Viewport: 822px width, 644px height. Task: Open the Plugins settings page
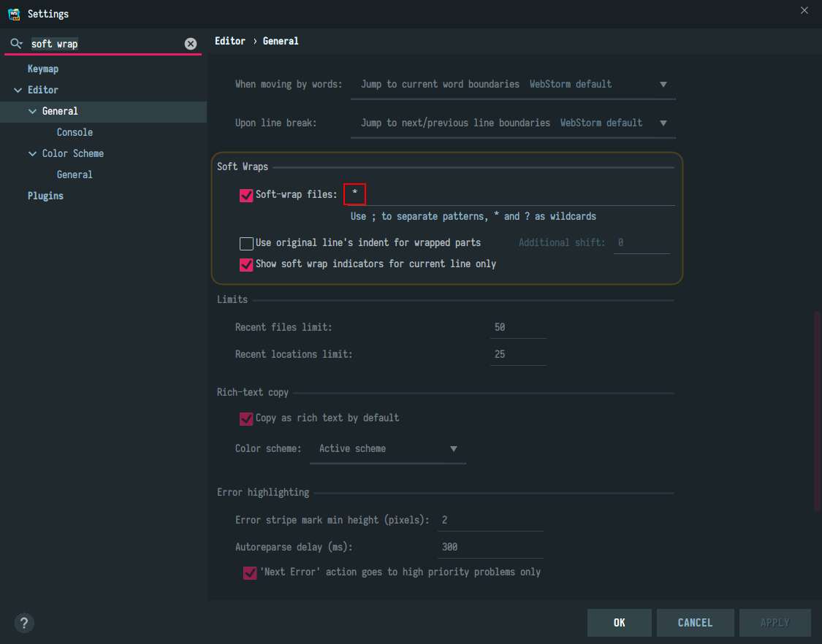(x=45, y=196)
